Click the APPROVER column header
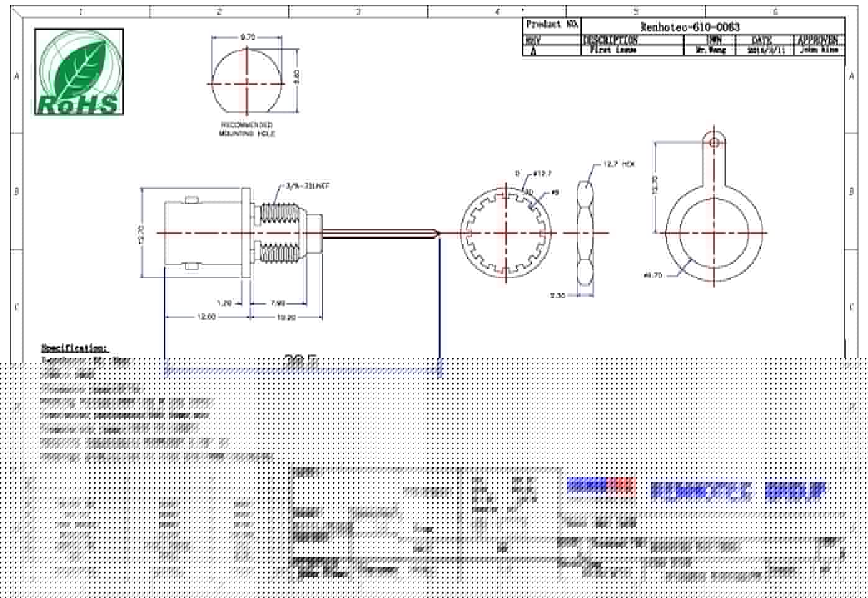This screenshot has height=598, width=868. click(x=818, y=40)
